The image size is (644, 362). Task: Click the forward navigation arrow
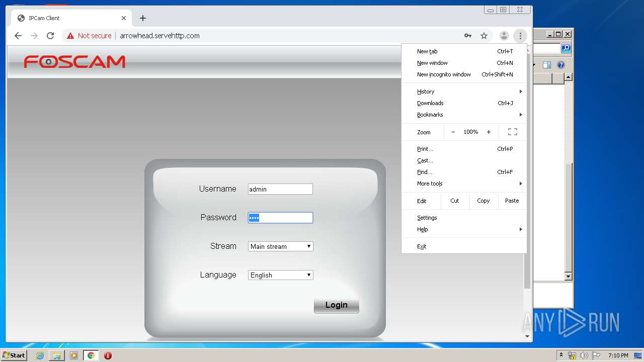(x=34, y=36)
